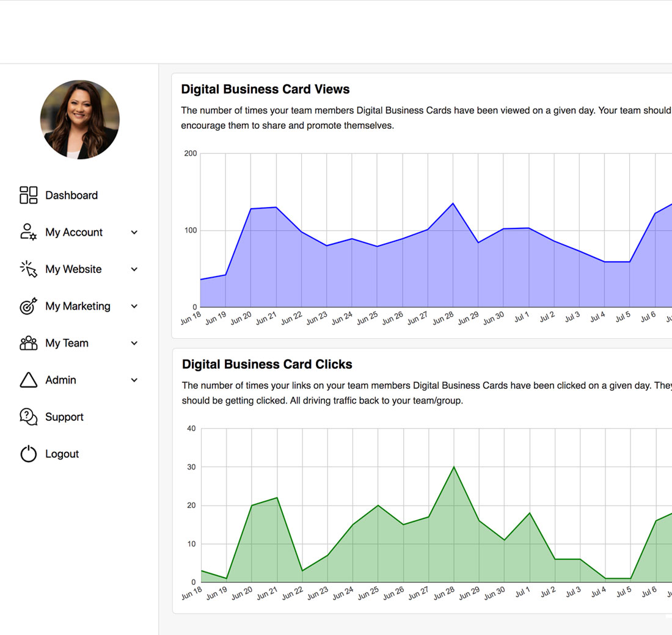Click the 30 y-axis value on Clicks chart
Screen dimensions: 672x635
point(191,467)
